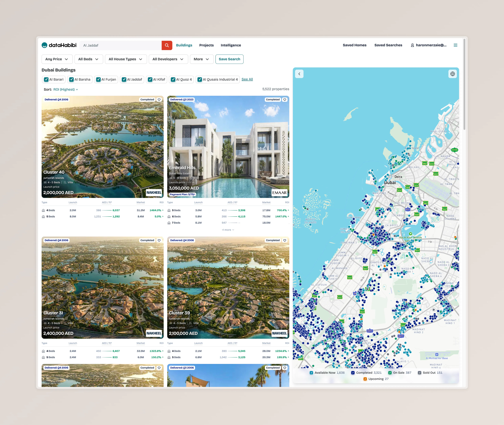Uncheck the Al Jaddaf area filter
504x425 pixels.
[124, 80]
